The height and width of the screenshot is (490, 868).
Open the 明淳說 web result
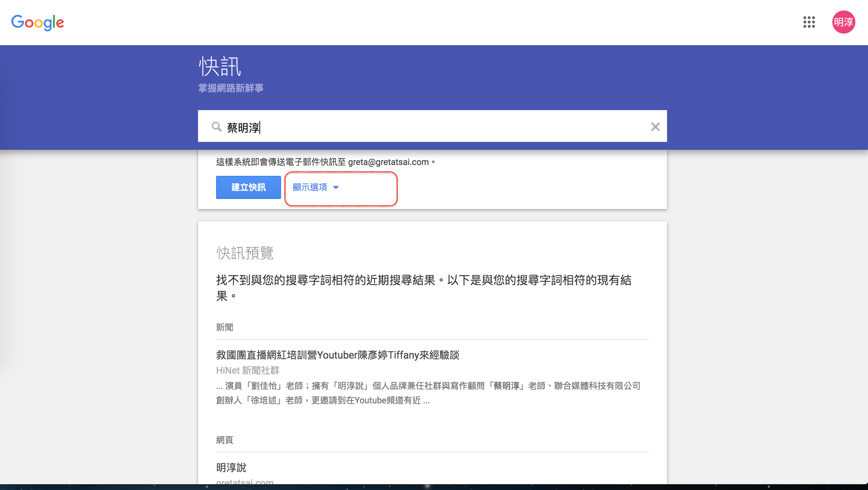tap(231, 468)
